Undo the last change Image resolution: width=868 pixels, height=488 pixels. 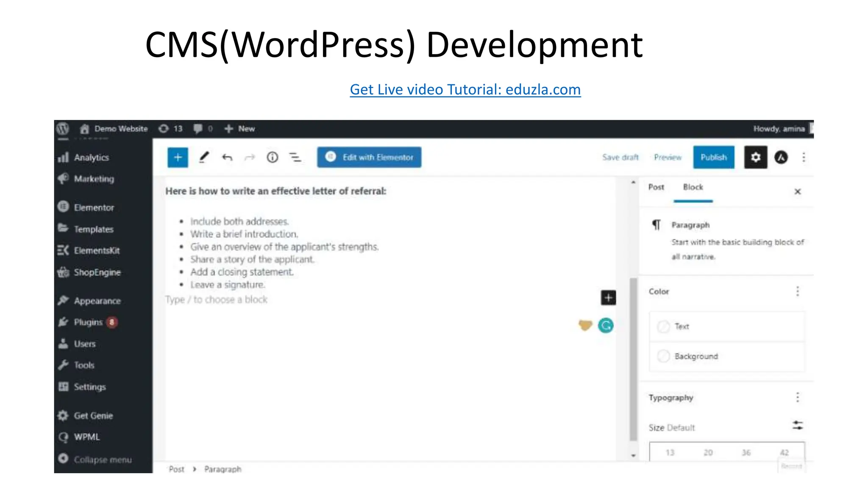227,158
